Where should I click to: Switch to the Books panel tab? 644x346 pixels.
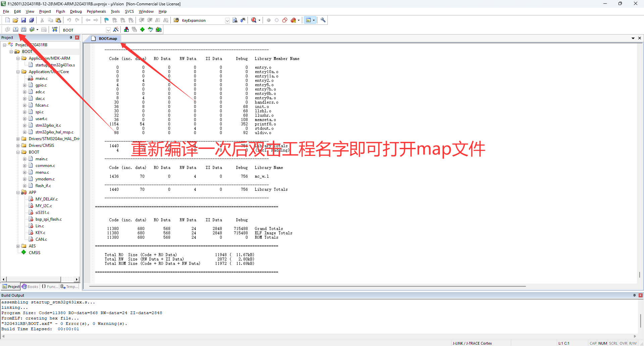click(30, 287)
